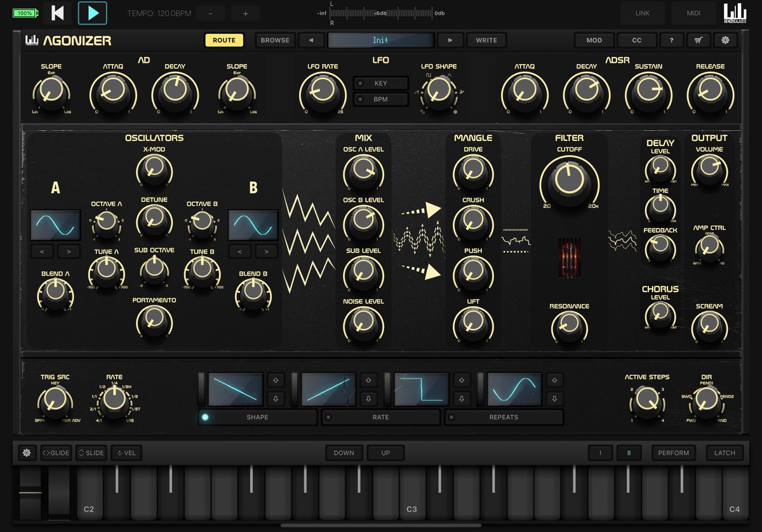Step down the first sequencer shape
The height and width of the screenshot is (532, 762).
276,399
